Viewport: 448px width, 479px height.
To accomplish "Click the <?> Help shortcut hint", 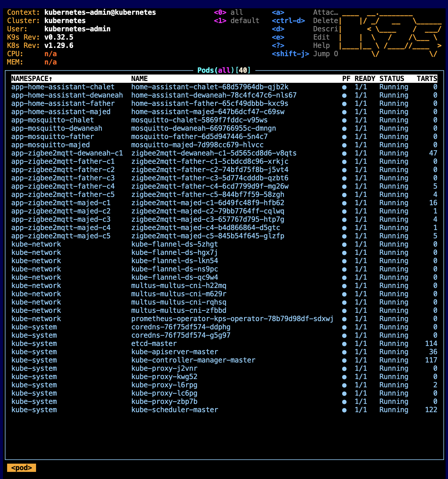I will click(x=301, y=46).
